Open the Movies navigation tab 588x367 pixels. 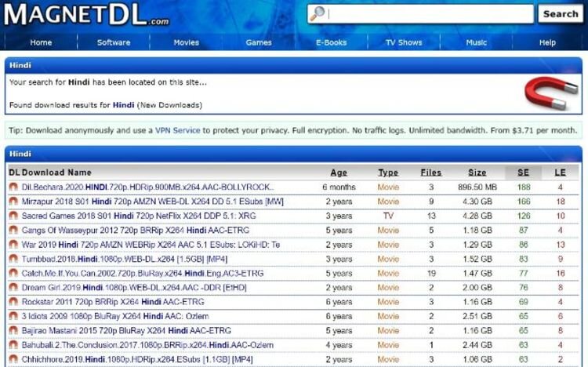tap(186, 42)
